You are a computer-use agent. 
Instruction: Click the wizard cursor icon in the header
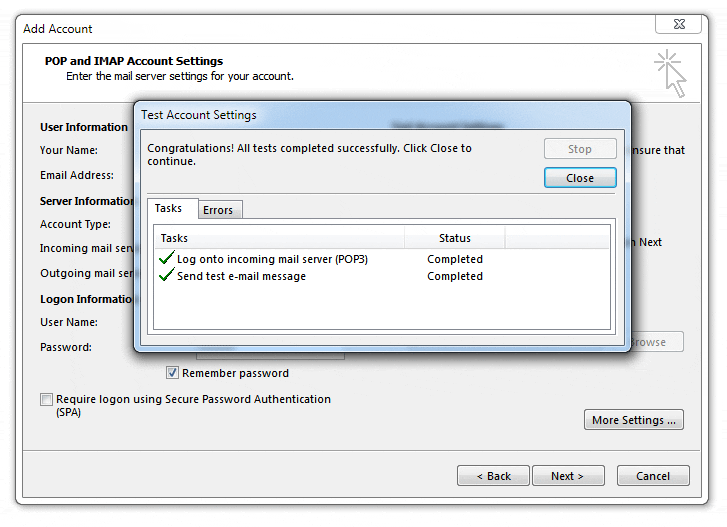[x=670, y=75]
